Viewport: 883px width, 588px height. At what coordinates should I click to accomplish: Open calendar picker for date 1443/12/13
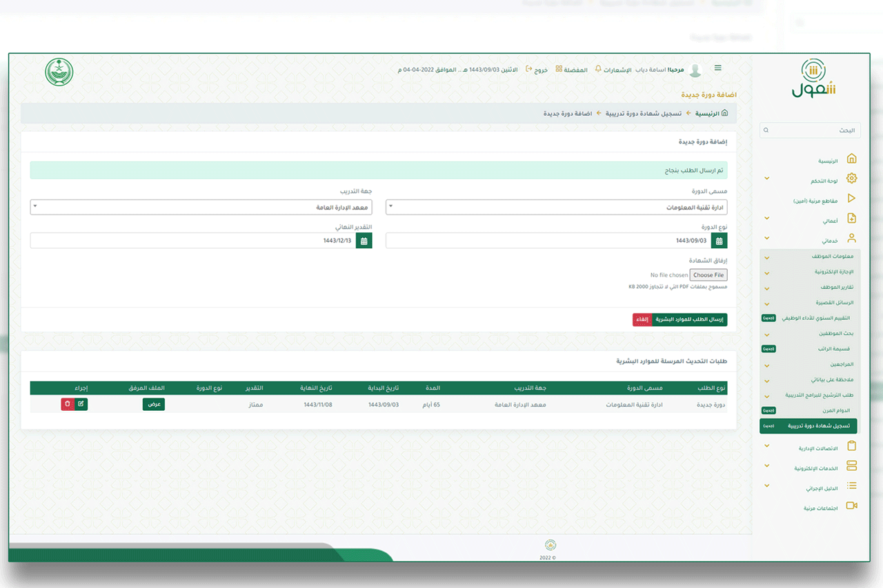364,241
